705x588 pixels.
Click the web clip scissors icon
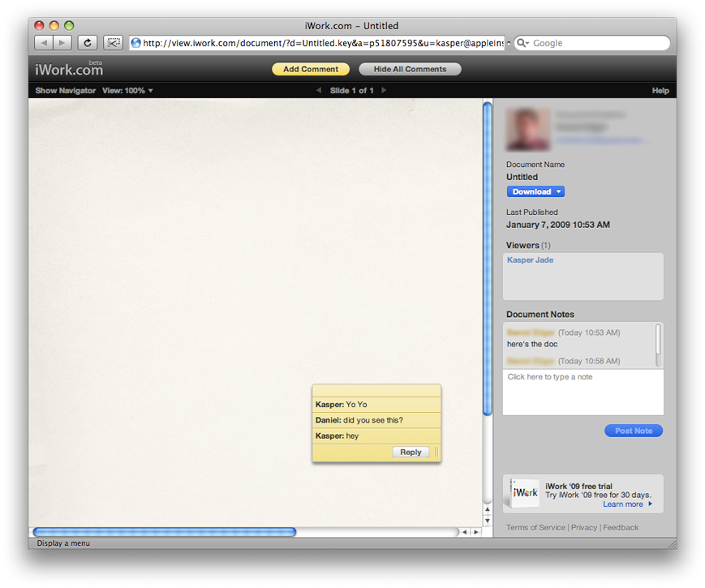(x=114, y=43)
